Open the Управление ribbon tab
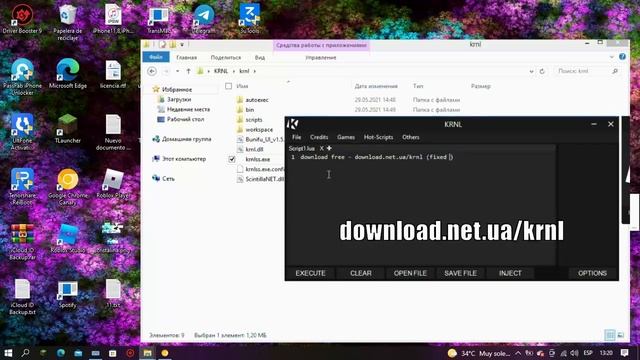 click(x=321, y=58)
